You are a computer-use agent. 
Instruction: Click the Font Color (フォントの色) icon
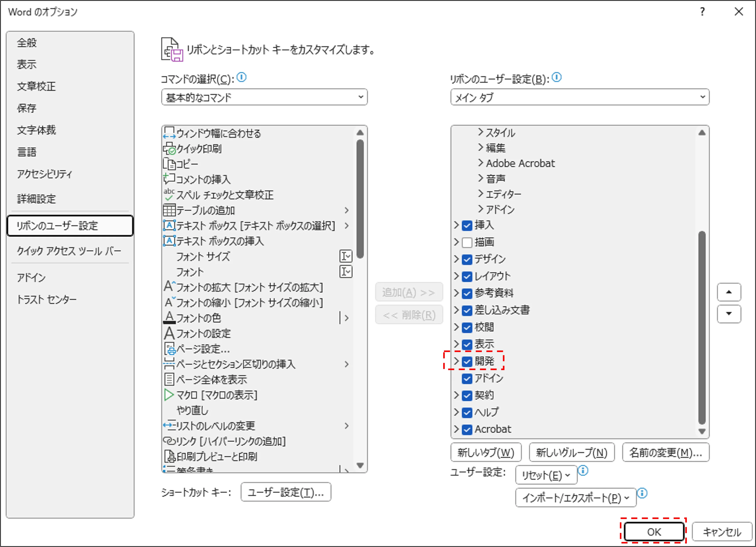169,318
